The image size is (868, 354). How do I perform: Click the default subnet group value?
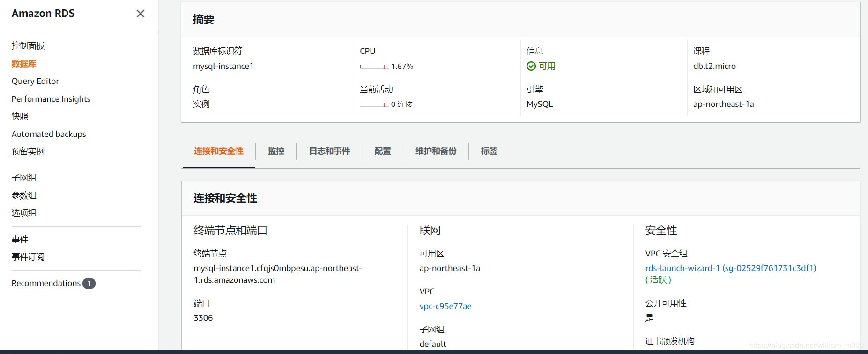point(433,344)
